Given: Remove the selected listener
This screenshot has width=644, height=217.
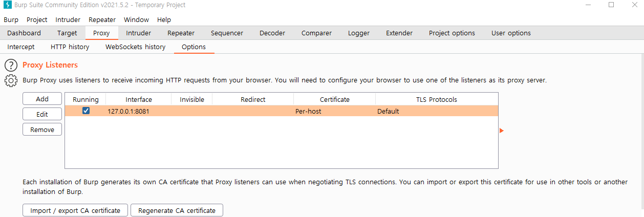Looking at the screenshot, I should [42, 129].
